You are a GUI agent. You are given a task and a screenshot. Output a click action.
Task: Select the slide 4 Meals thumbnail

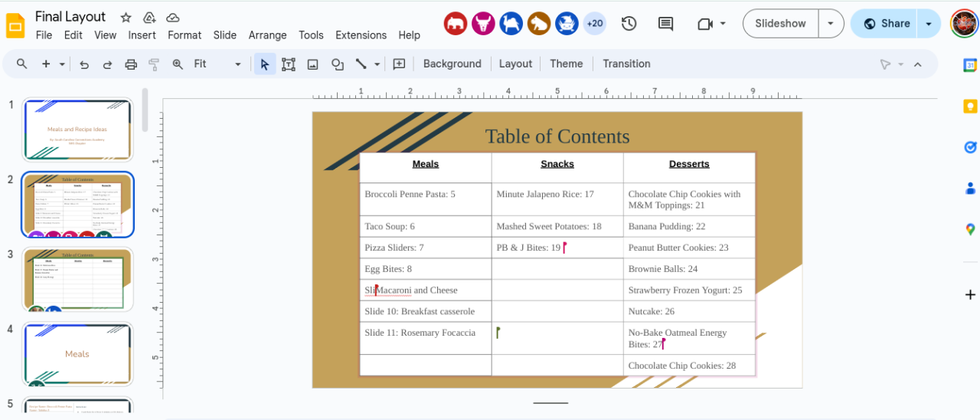(77, 353)
